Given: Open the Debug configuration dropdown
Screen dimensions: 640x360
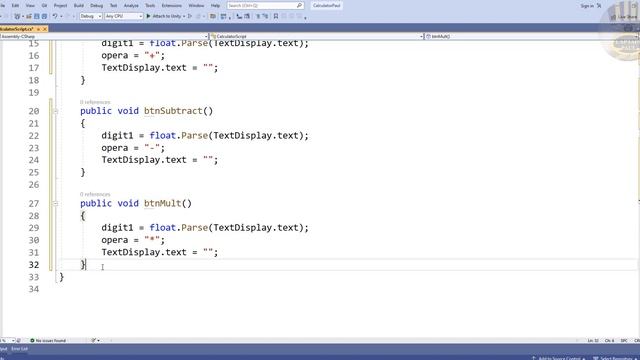Looking at the screenshot, I should (91, 16).
